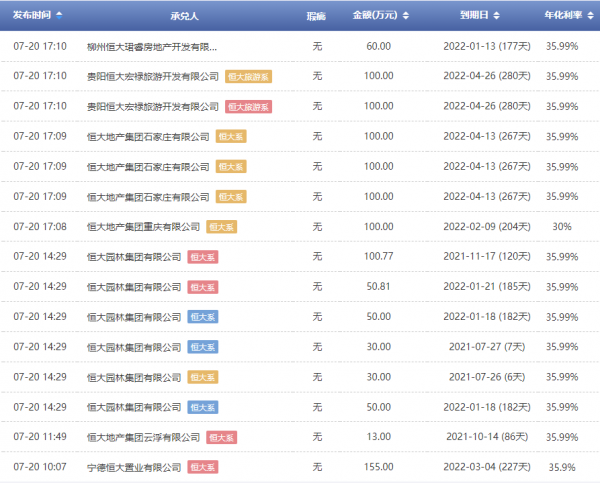Select the publish time 07-20 11:49
The width and height of the screenshot is (600, 483).
pos(40,437)
